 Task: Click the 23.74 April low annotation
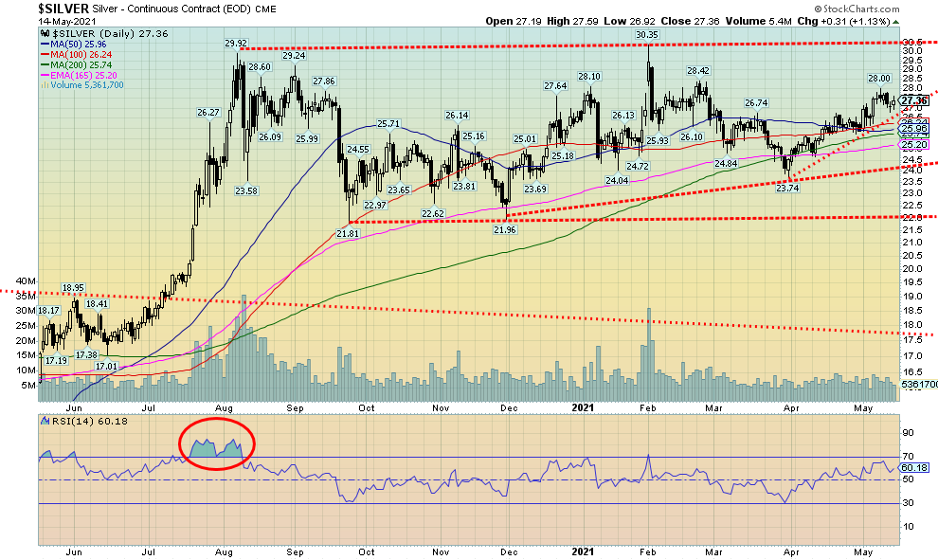tap(788, 188)
